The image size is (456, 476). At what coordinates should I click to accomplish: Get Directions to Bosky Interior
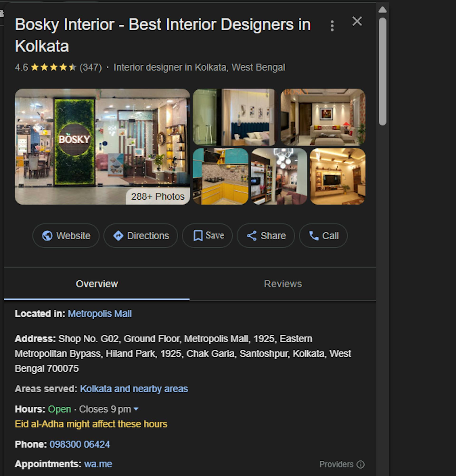point(141,236)
